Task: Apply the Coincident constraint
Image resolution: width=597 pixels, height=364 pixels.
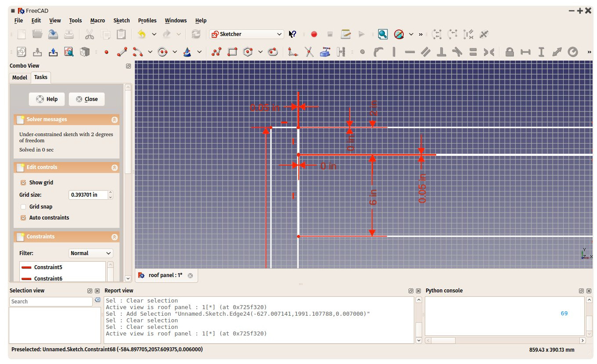Action: pos(362,52)
